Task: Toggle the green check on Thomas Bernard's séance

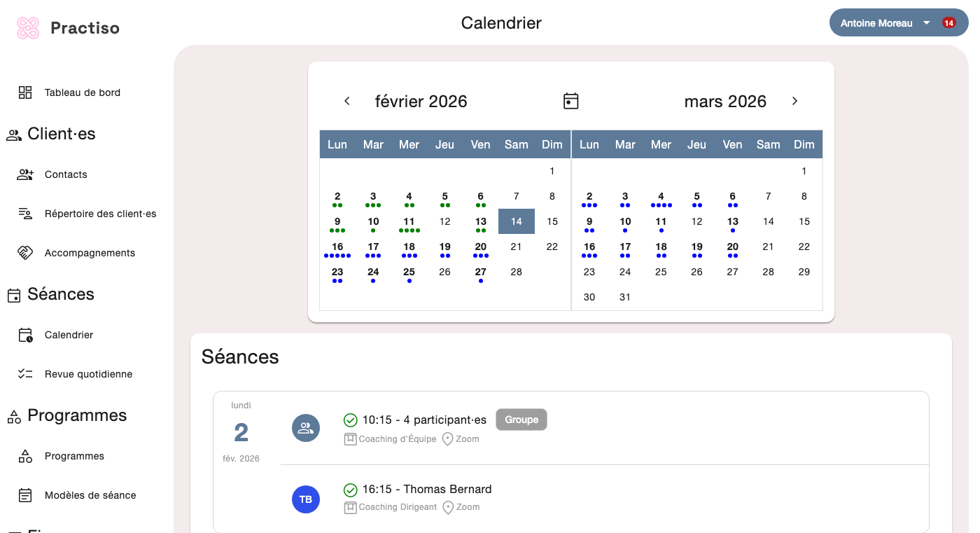Action: pos(350,489)
